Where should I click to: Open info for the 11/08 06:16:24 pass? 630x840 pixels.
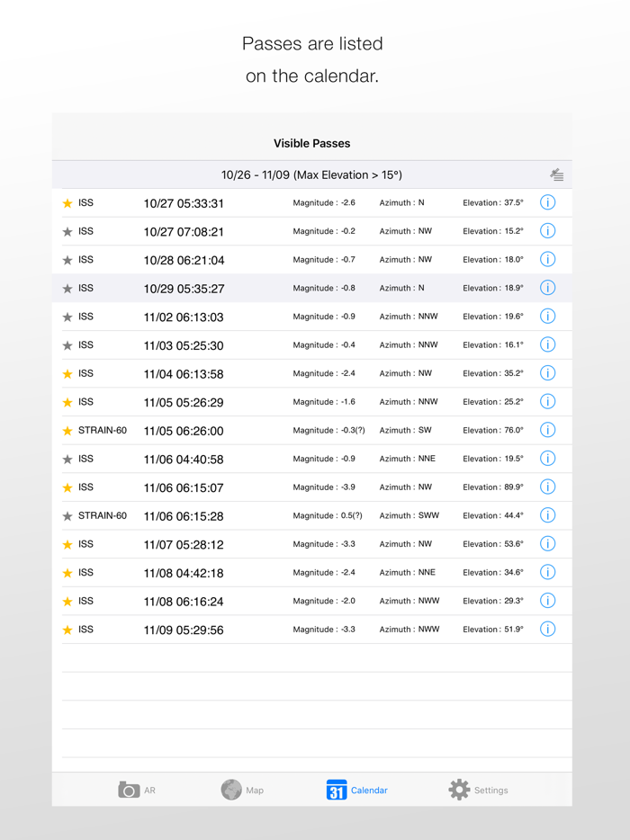547,601
